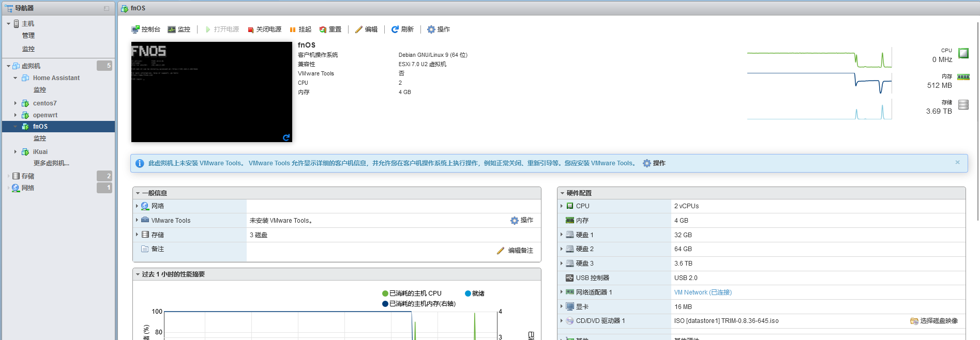Select 监控 under host
This screenshot has width=980, height=340.
[x=28, y=49]
